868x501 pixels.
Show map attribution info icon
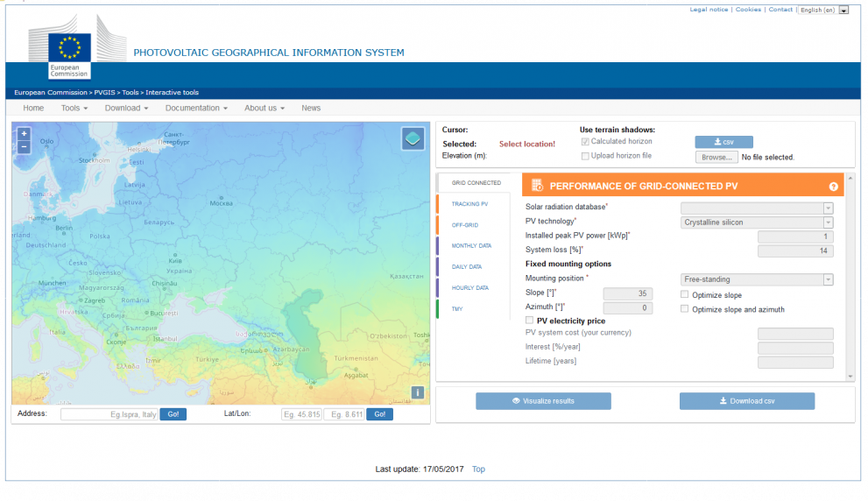coord(418,392)
